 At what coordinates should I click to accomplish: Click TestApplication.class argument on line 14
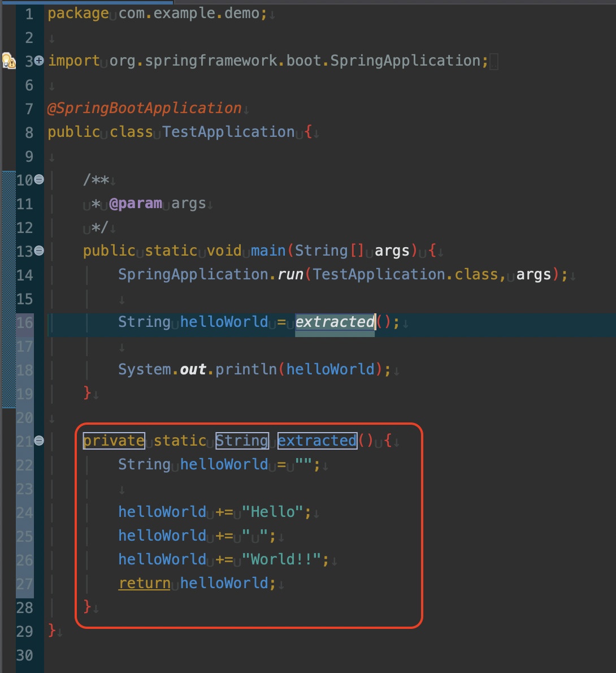click(405, 274)
